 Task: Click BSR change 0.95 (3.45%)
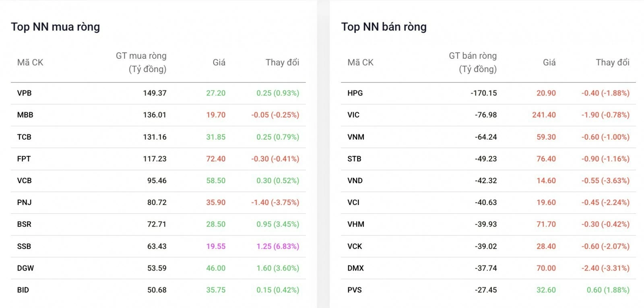[x=278, y=224]
